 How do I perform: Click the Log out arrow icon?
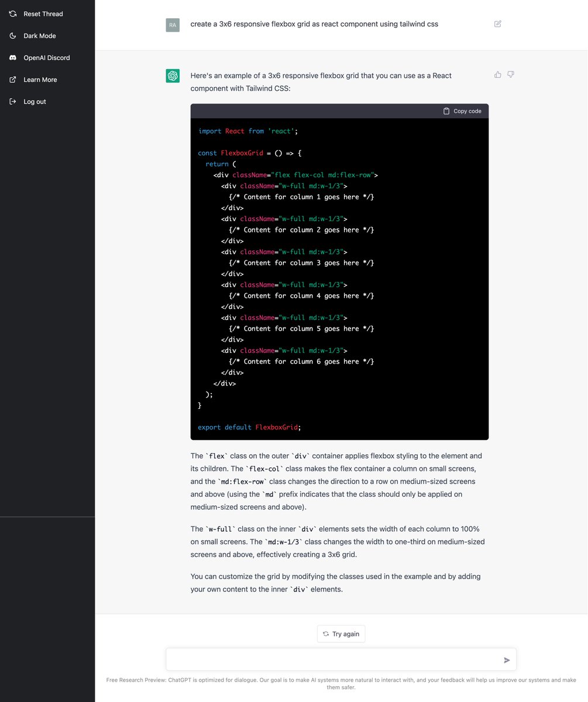coord(13,101)
